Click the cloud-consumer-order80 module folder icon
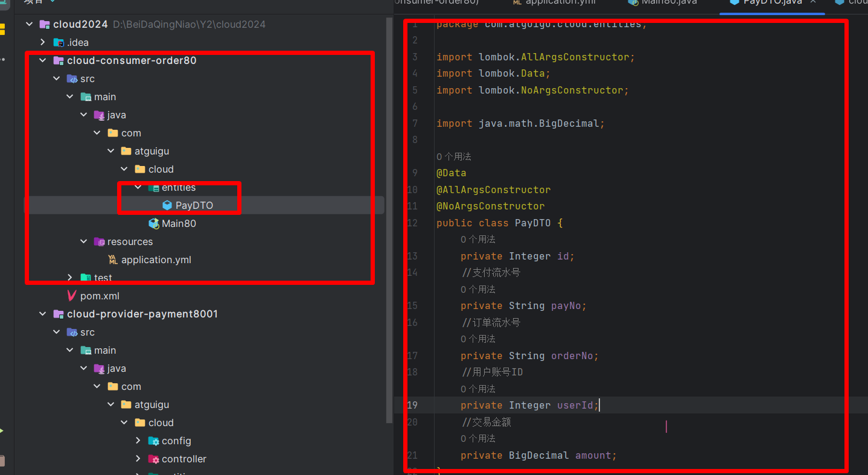 (59, 60)
